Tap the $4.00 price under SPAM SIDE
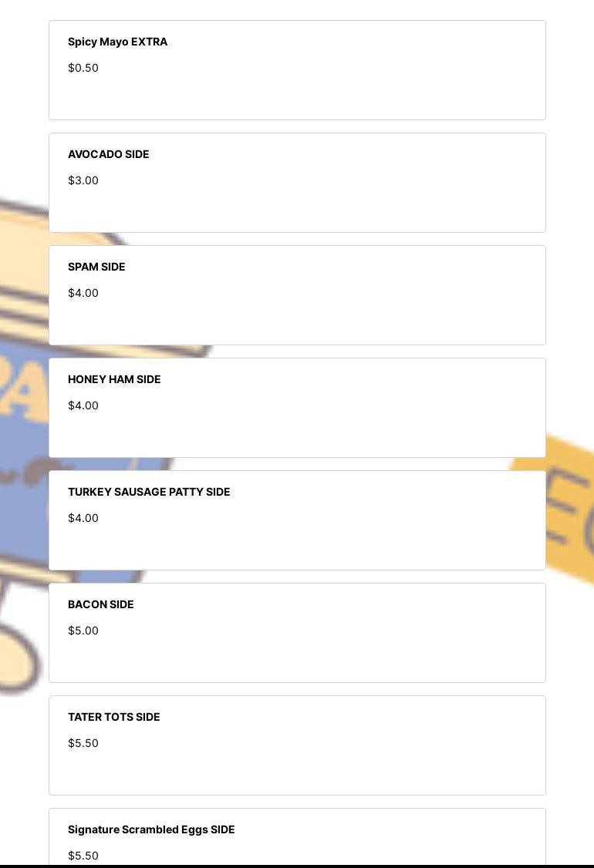The height and width of the screenshot is (868, 594). (83, 294)
